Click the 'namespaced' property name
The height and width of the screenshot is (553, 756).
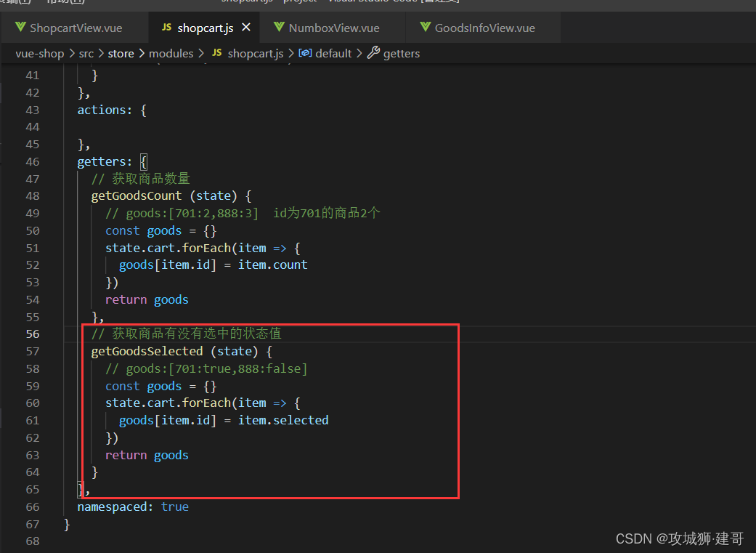point(112,506)
